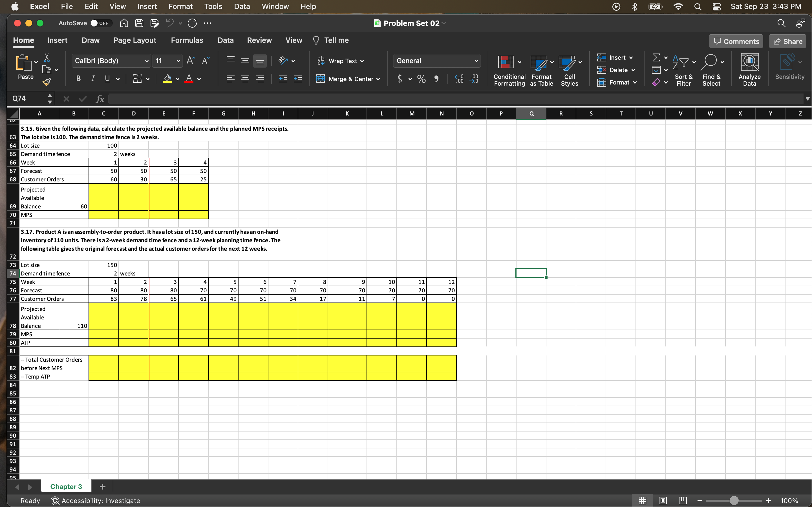Click the Save icon in title bar
This screenshot has width=812, height=507.
click(139, 23)
